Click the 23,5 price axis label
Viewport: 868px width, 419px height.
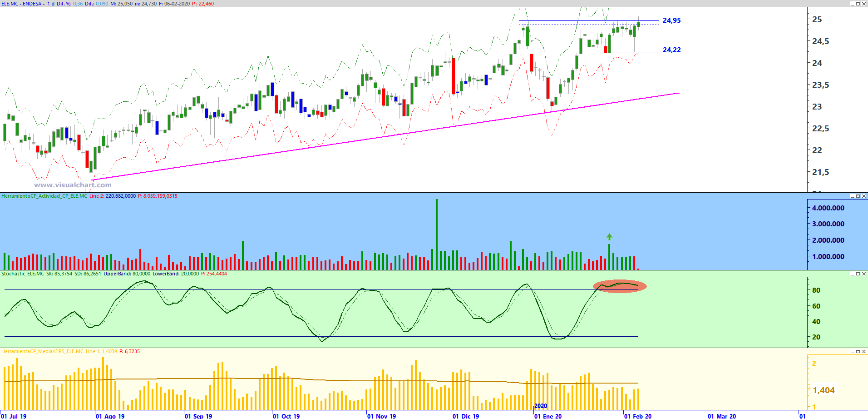pyautogui.click(x=820, y=85)
